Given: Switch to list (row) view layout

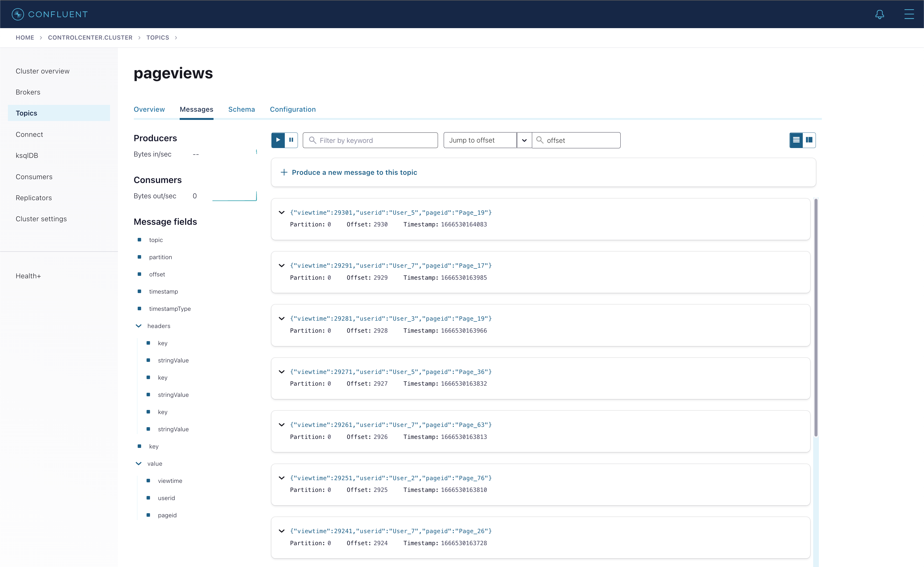Looking at the screenshot, I should tap(796, 140).
